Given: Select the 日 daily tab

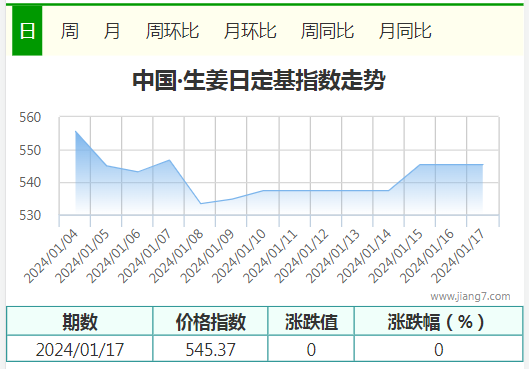Looking at the screenshot, I should [27, 31].
